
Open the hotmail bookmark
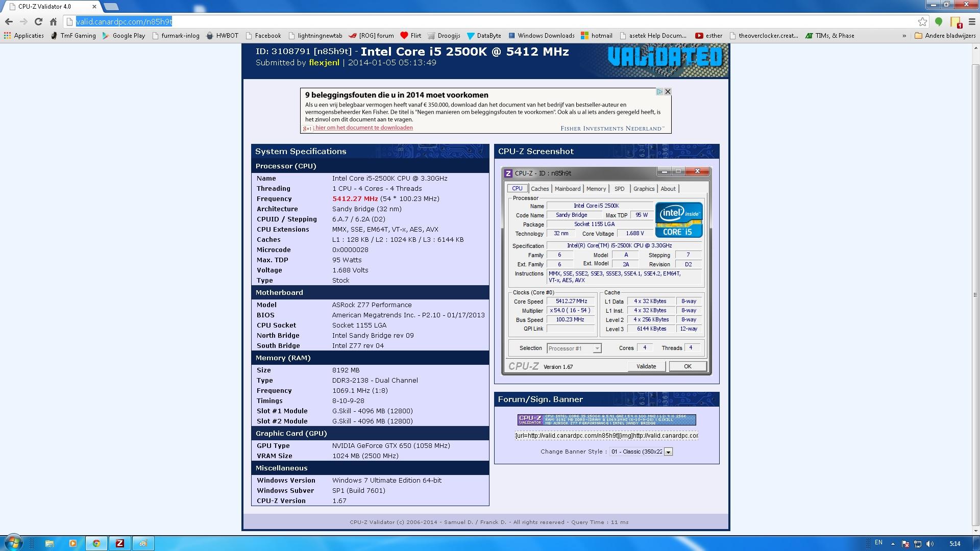tap(597, 36)
